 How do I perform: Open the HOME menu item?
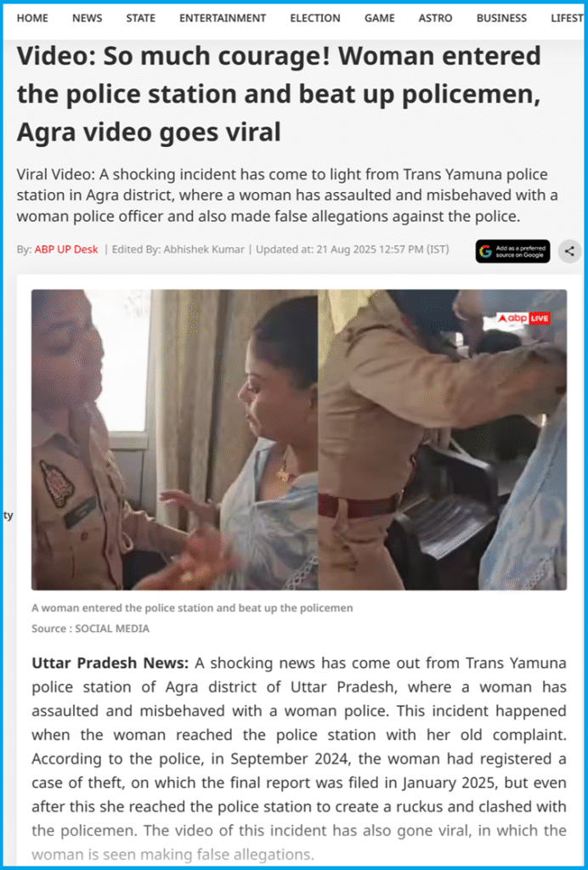(x=32, y=19)
